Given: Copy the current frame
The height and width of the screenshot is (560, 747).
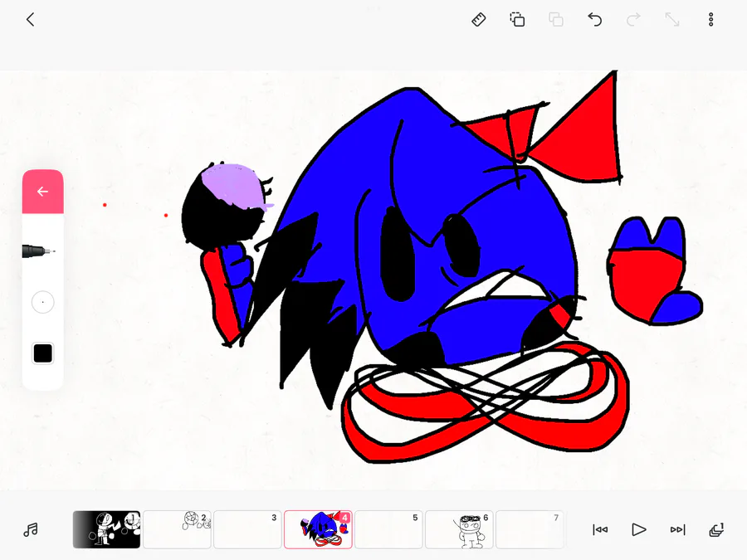Looking at the screenshot, I should click(x=517, y=20).
